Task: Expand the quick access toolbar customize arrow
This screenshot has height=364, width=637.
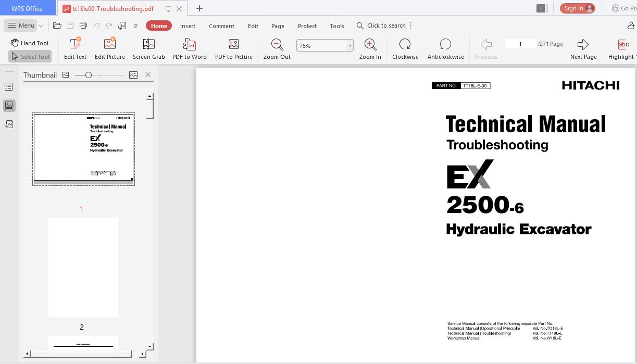Action: (x=135, y=26)
